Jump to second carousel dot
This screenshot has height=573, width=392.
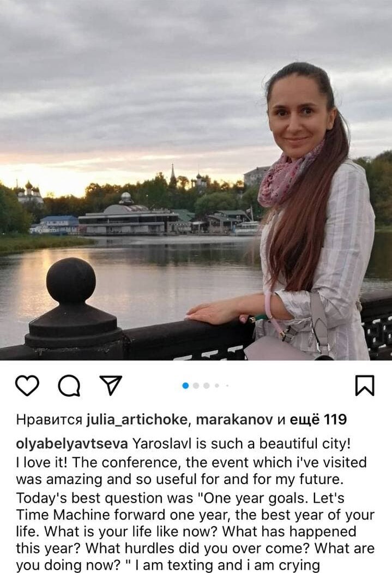196,385
